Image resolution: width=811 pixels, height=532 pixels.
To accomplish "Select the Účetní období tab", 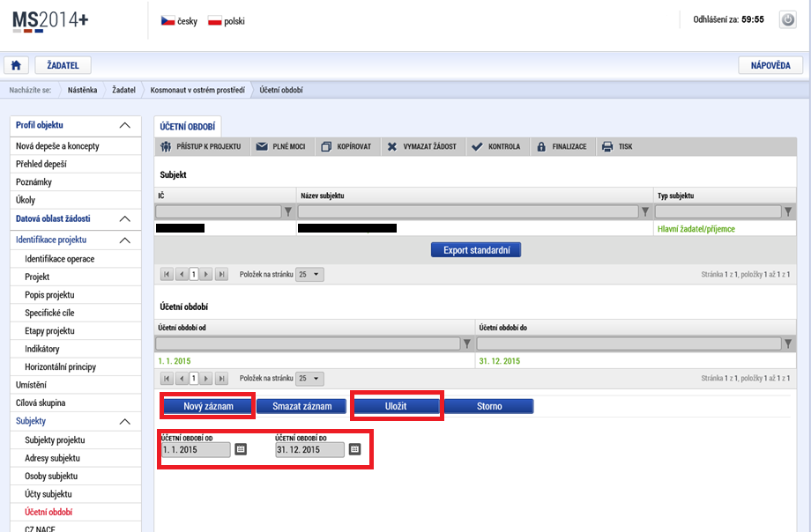I will pos(187,127).
